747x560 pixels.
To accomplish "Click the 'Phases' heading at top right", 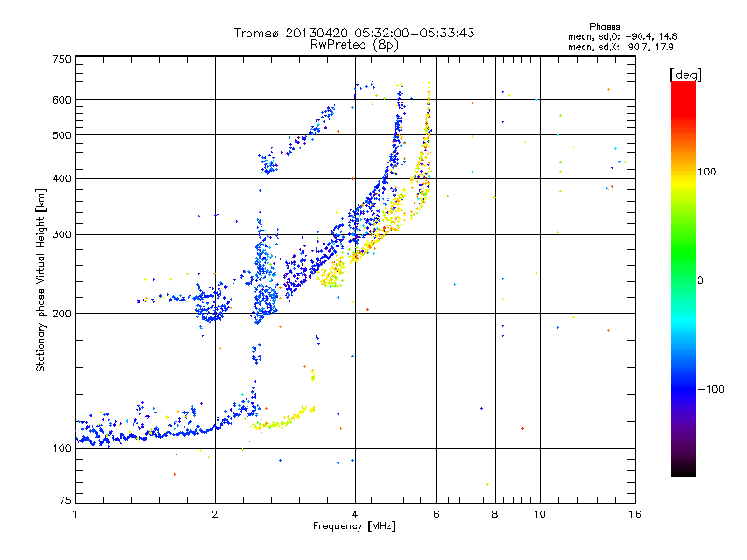I will pos(604,27).
